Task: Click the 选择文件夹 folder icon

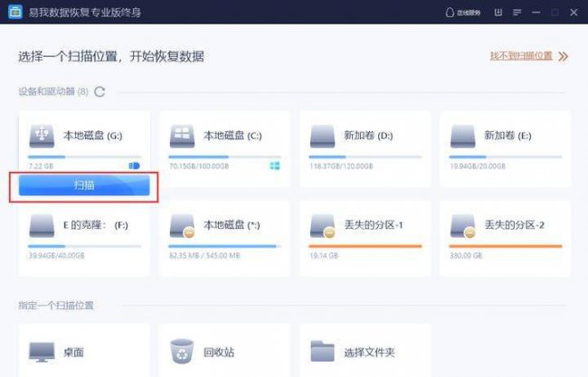Action: [323, 352]
